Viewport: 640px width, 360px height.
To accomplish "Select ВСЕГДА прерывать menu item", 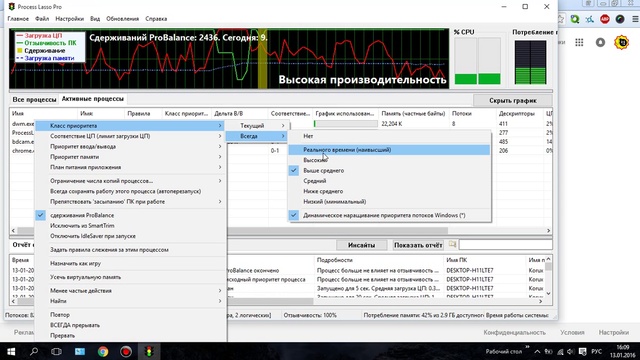I will point(131,325).
